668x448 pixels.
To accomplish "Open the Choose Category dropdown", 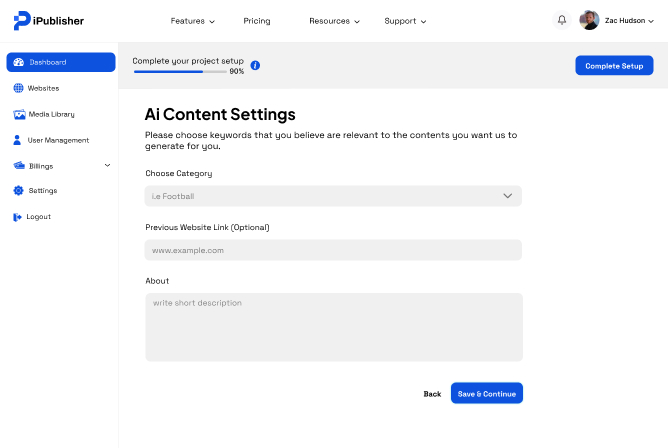I will click(333, 196).
